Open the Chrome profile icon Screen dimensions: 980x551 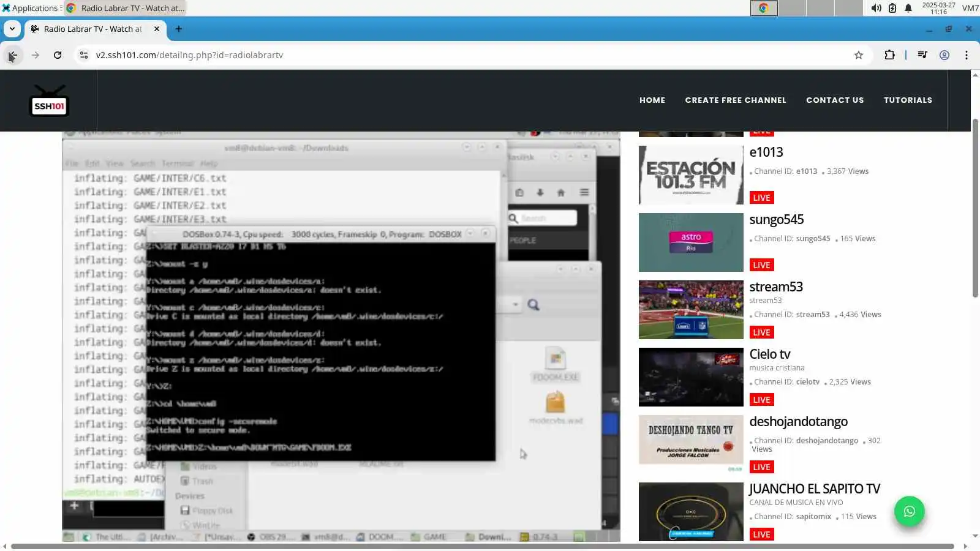(944, 55)
